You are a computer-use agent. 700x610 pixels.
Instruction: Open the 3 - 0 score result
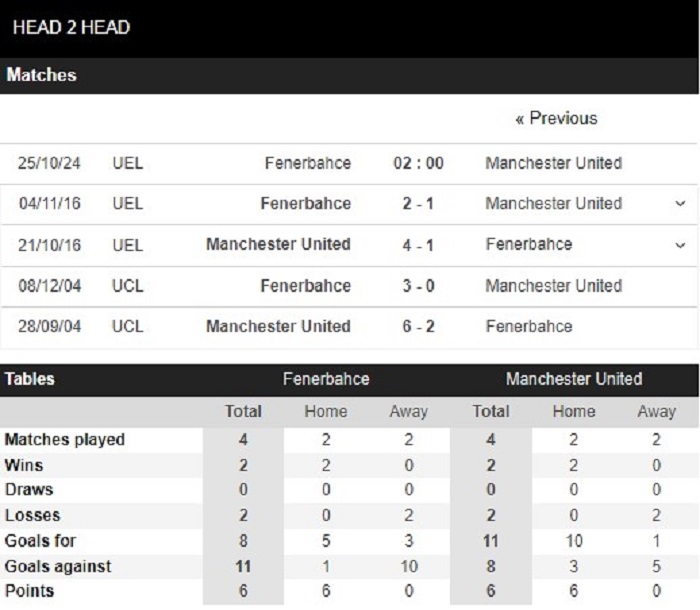click(x=418, y=286)
